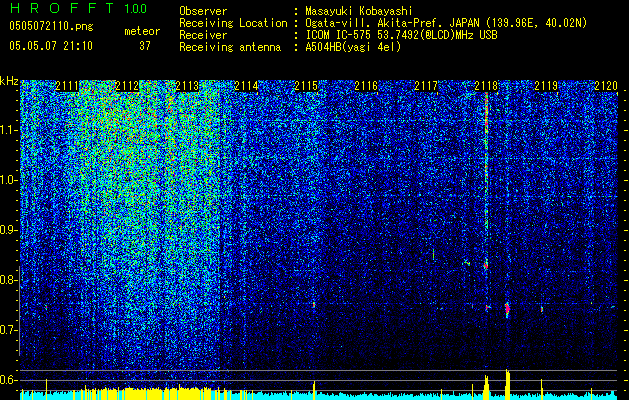Click the 2118 time marker
Viewport: 629px width, 400px height.
(x=486, y=86)
